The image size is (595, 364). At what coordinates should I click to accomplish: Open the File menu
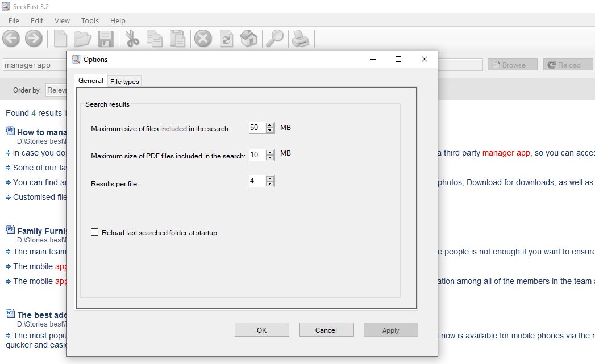click(14, 20)
